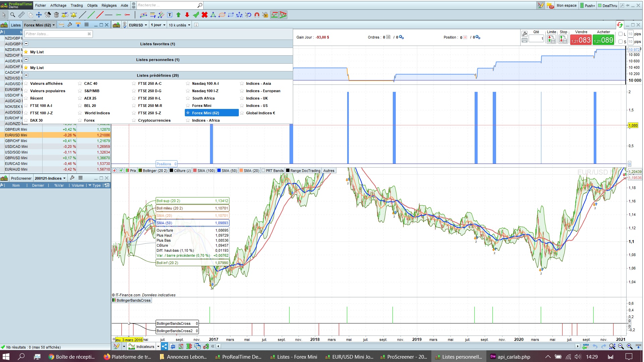Click the Limite order icon
This screenshot has width=644, height=362.
click(551, 40)
